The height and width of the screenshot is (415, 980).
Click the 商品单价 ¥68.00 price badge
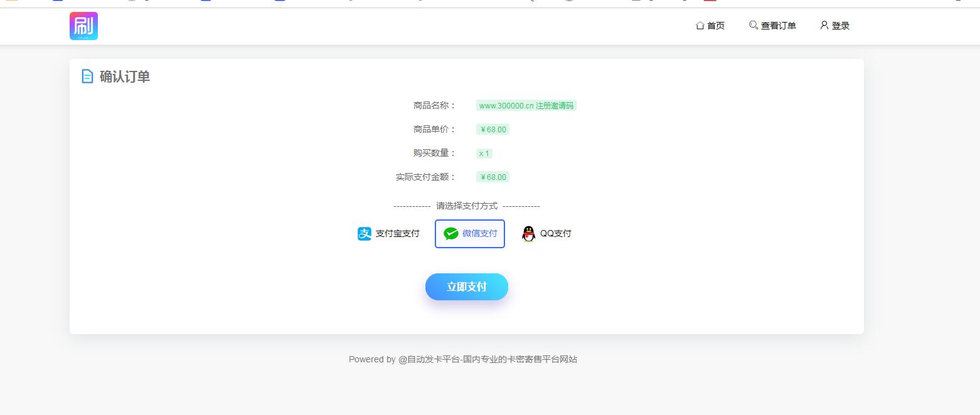pos(493,129)
